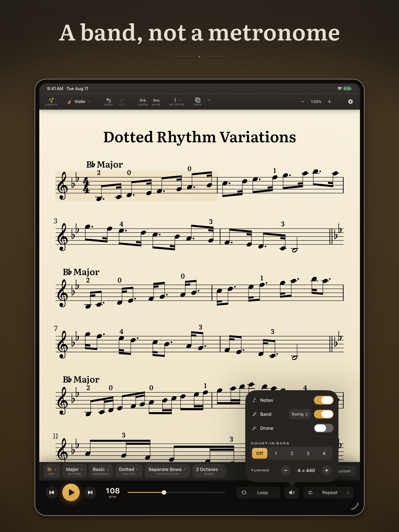
Task: Open settings with the gear icon
Action: [350, 102]
